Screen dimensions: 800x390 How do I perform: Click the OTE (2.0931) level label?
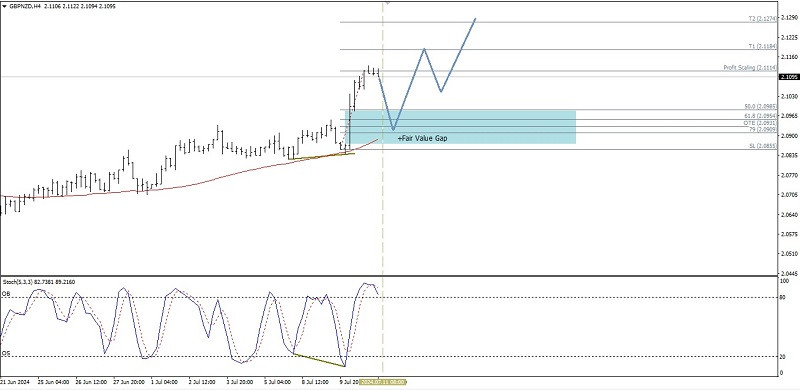pos(761,124)
